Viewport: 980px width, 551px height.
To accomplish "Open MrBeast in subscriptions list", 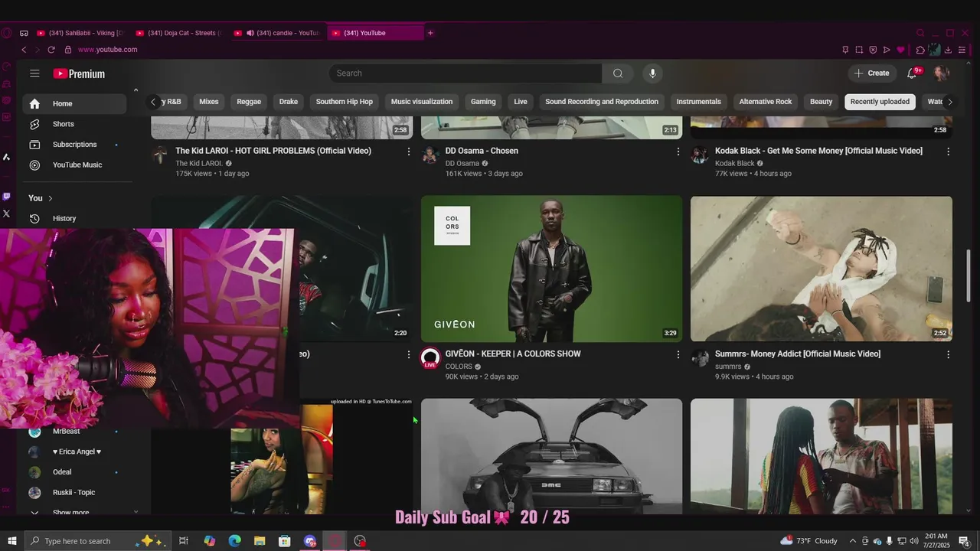I will click(x=66, y=432).
